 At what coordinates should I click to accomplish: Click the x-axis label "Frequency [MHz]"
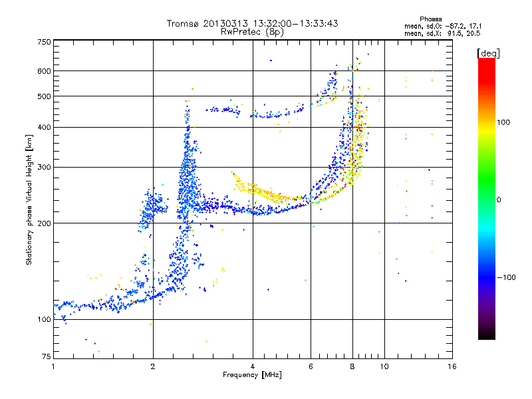pyautogui.click(x=252, y=375)
